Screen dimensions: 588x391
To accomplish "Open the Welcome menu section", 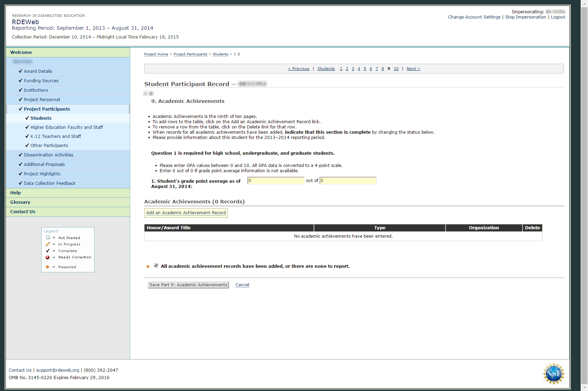I will click(x=68, y=53).
